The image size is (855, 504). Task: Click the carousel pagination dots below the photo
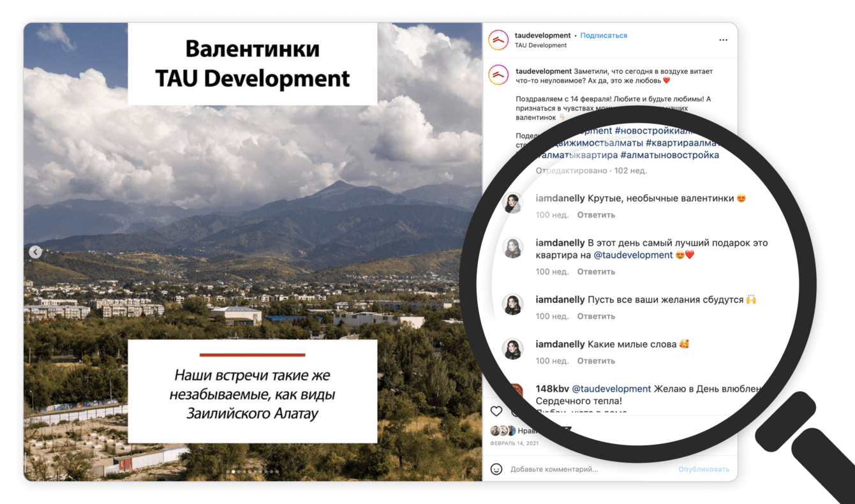(x=253, y=472)
